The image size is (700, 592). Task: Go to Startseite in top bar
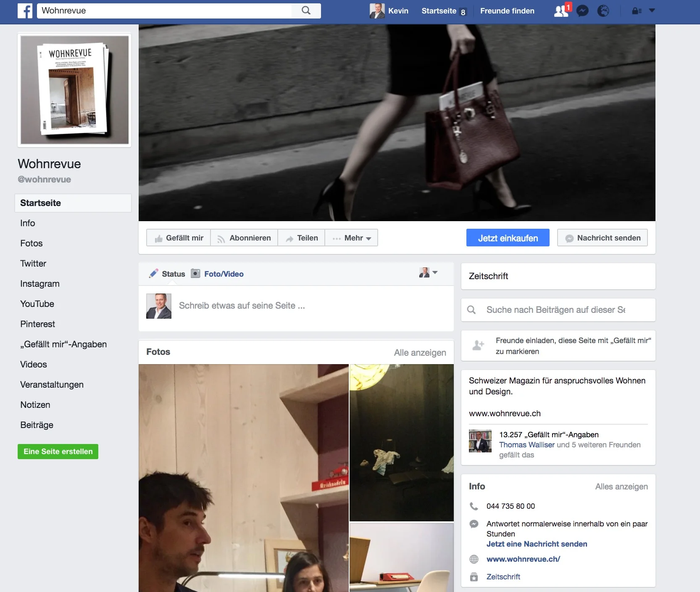(439, 11)
